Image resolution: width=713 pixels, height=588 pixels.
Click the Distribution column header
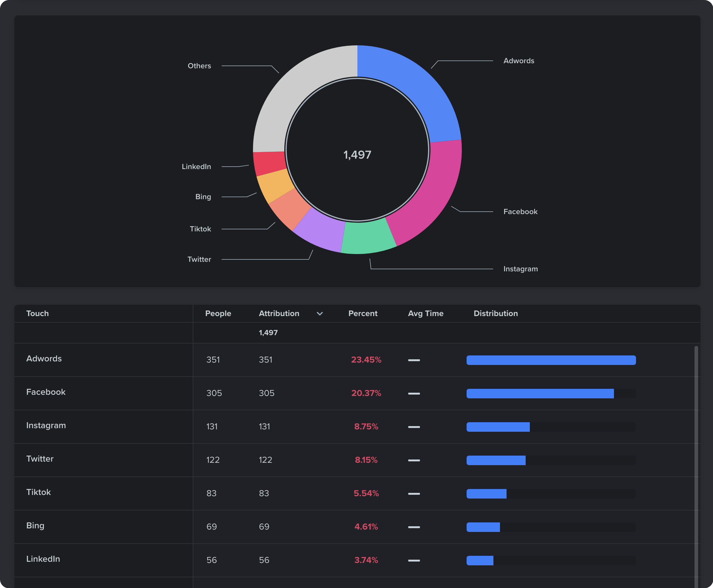point(496,313)
